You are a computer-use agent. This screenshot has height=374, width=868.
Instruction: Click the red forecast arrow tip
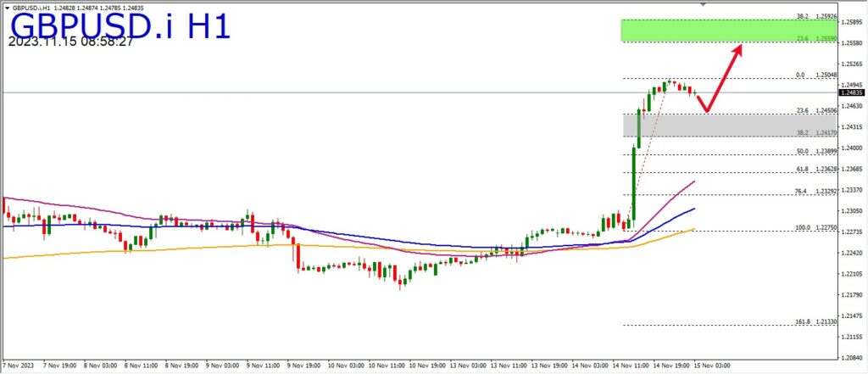tap(741, 47)
